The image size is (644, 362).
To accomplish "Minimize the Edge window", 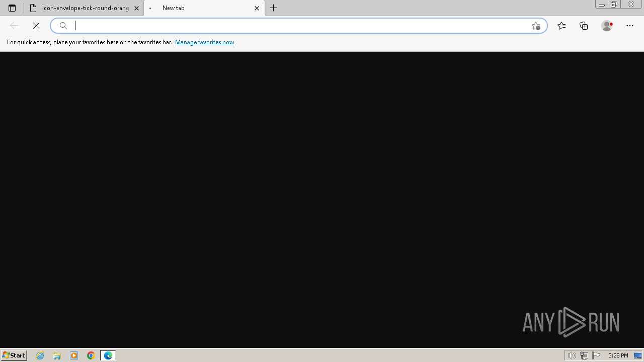I will pyautogui.click(x=601, y=5).
